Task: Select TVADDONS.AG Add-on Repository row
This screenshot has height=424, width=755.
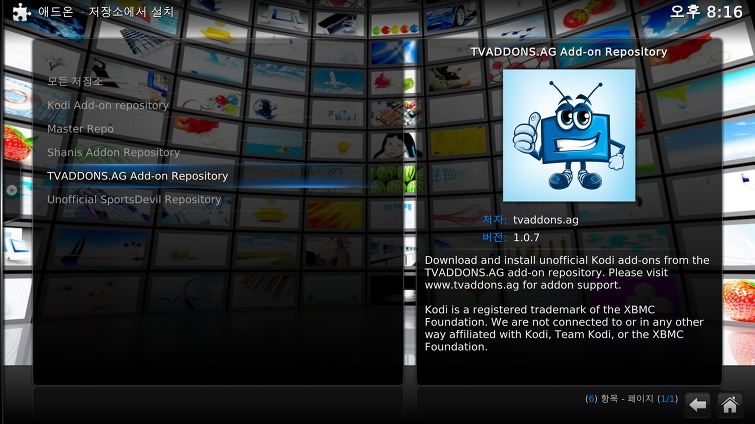Action: click(218, 176)
